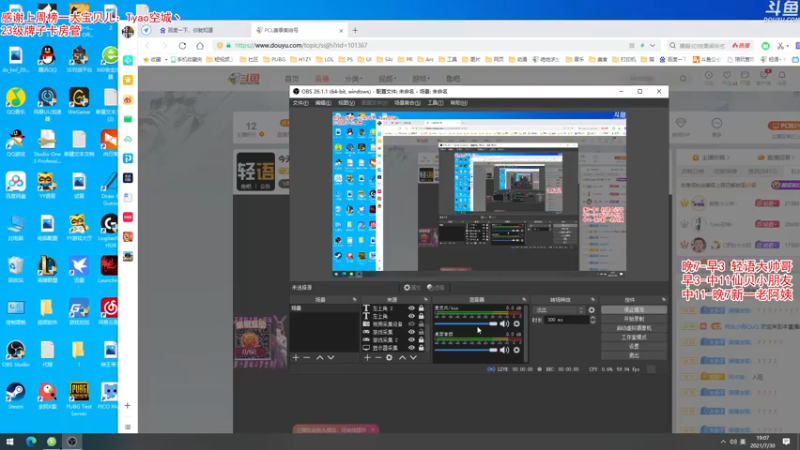800x450 pixels.
Task: Open OBS Studio desktop shortcut
Action: click(x=16, y=354)
